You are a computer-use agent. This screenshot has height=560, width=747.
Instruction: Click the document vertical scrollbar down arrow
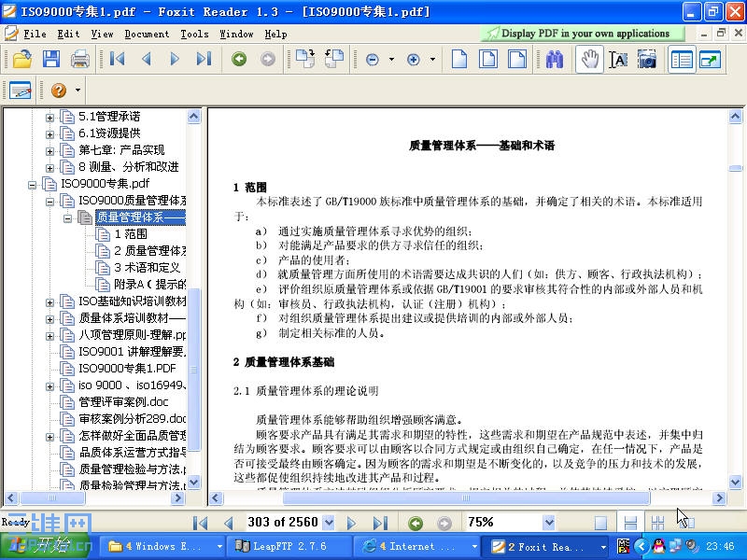pos(735,482)
